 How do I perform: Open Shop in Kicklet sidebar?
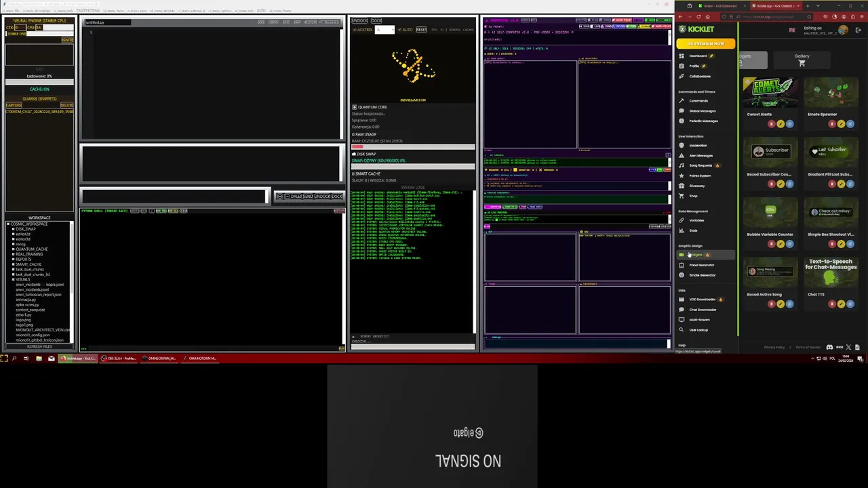[693, 196]
